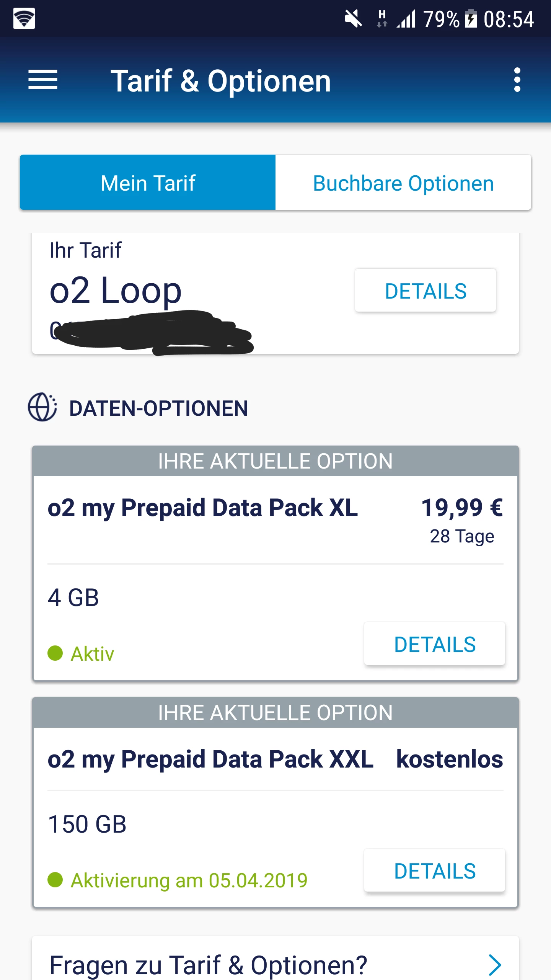Tap the Tarif & Optionen page title
This screenshot has width=551, height=980.
point(221,81)
